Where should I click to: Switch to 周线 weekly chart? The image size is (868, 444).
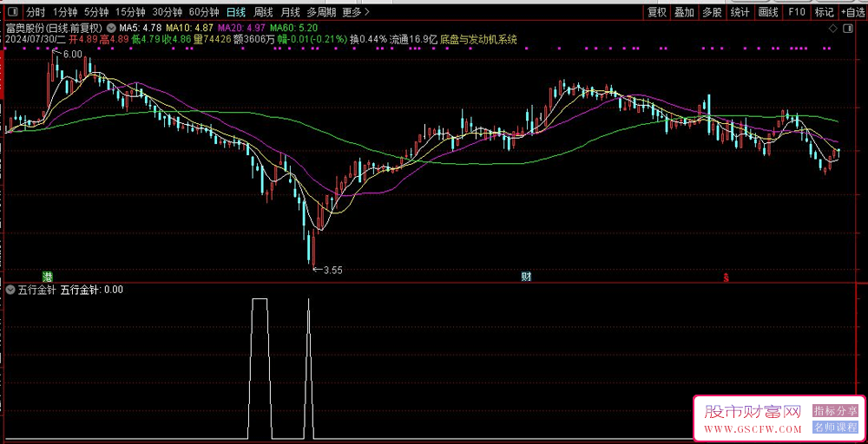[x=262, y=11]
